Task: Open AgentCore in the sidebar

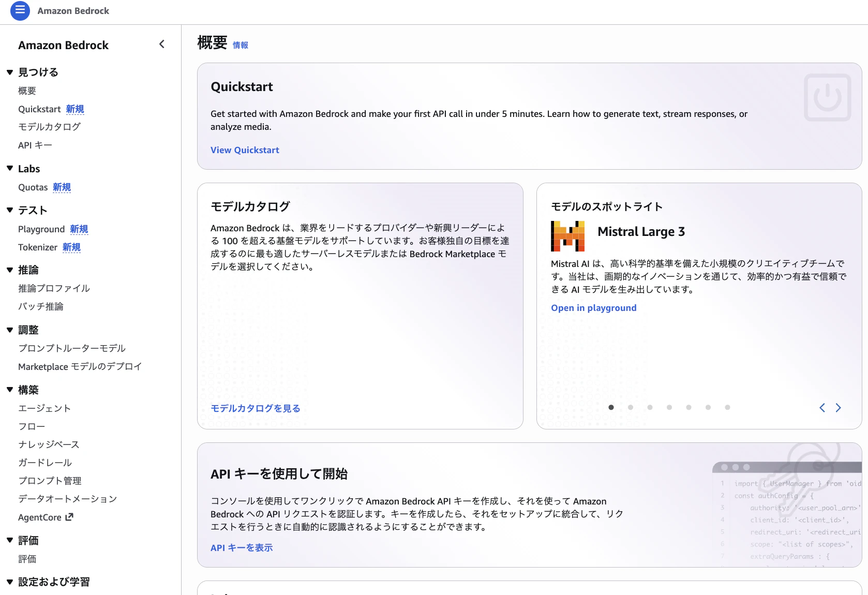Action: pos(40,517)
